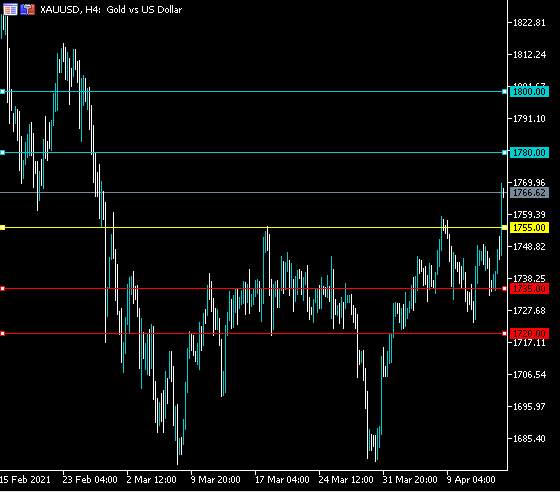This screenshot has width=560, height=492.
Task: Select the red 1720.00 price label
Action: pyautogui.click(x=529, y=334)
